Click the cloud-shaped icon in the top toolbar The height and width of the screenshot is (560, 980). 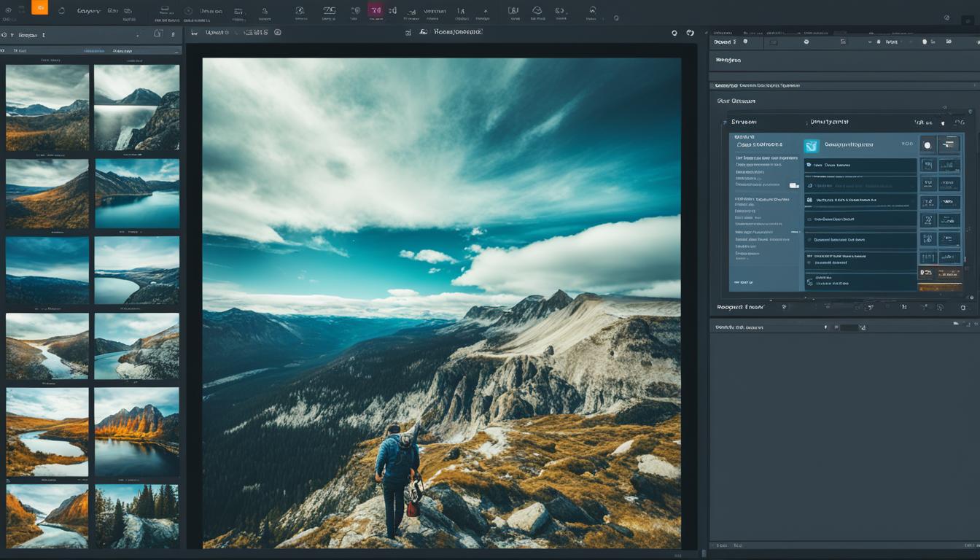[537, 10]
